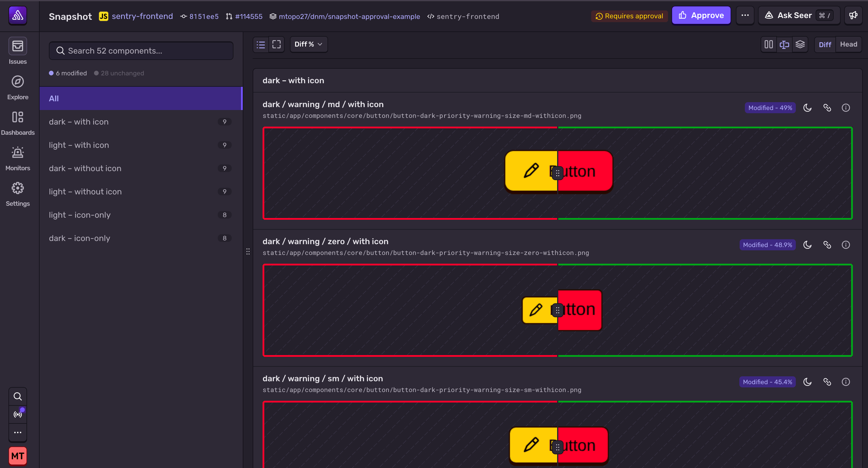Toggle dark background for warning md snapshot
Screen dimensions: 868x468
click(807, 108)
